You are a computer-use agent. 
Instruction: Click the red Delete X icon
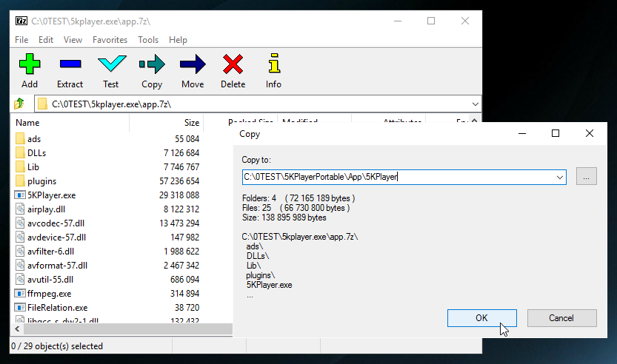pyautogui.click(x=233, y=64)
